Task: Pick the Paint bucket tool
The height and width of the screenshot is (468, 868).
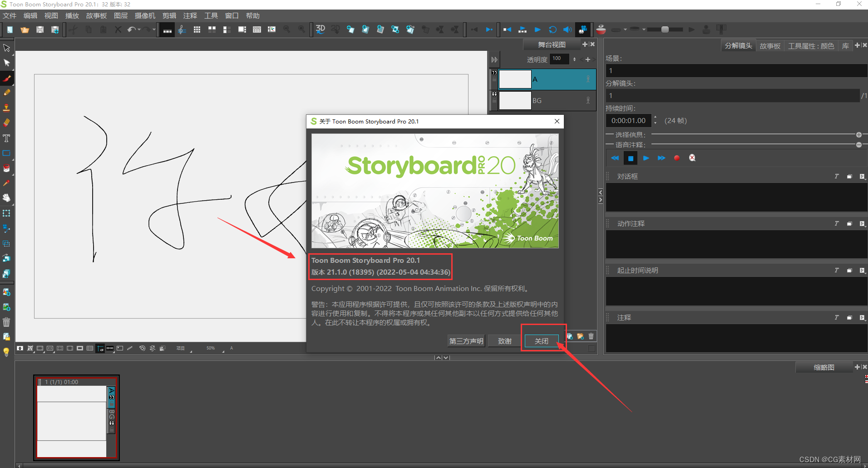Action: pos(7,168)
